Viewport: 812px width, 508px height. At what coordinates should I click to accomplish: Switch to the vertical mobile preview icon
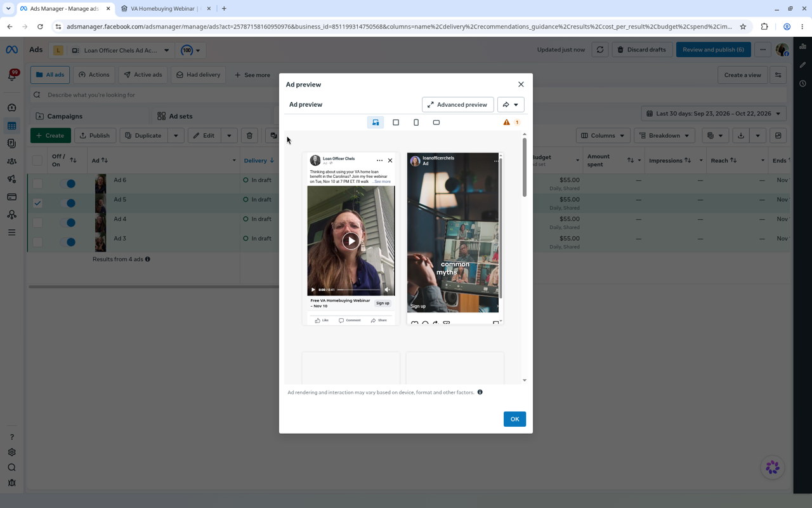click(x=416, y=123)
